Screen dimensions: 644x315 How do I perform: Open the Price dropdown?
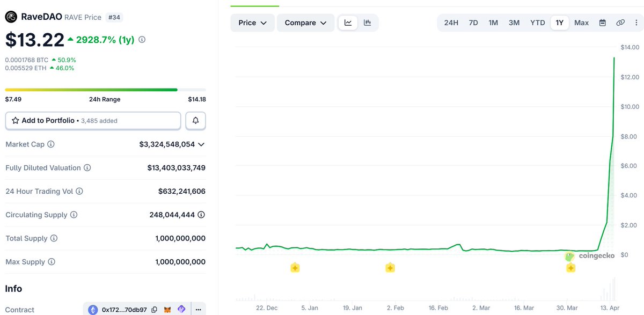253,23
